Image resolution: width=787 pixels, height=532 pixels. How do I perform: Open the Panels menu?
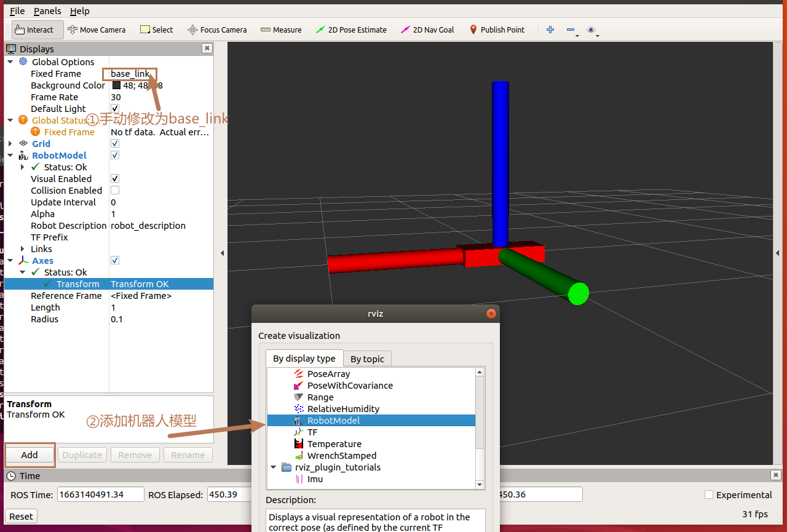coord(47,11)
